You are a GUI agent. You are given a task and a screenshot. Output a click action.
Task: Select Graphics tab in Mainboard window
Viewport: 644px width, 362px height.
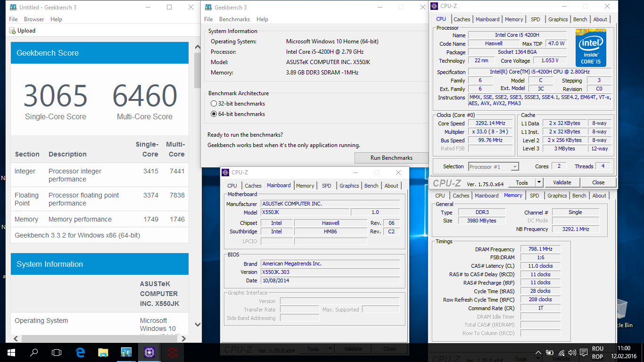pos(349,186)
